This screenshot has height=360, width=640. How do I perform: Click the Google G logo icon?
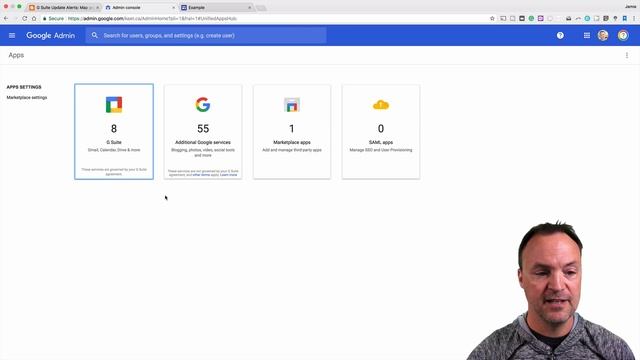pos(203,104)
